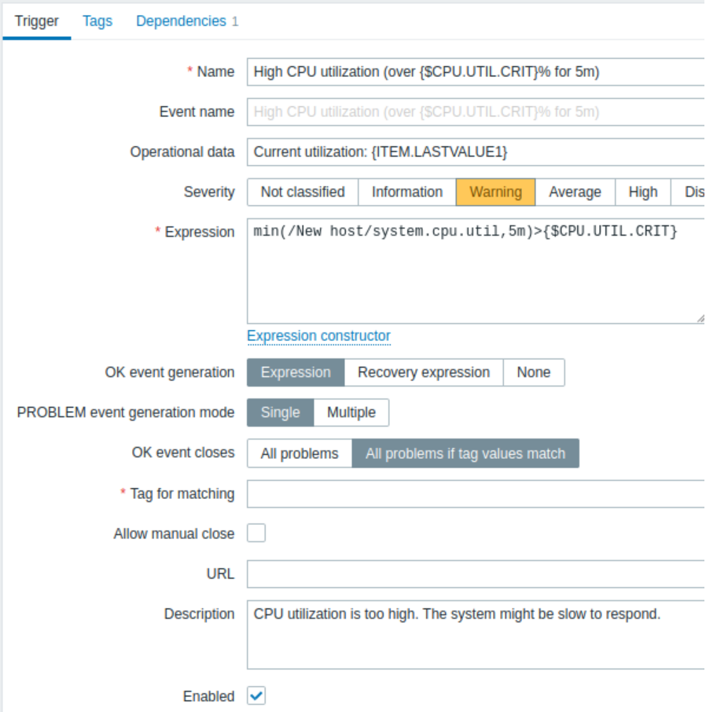Select Recovery expression for OK event generation

click(423, 372)
